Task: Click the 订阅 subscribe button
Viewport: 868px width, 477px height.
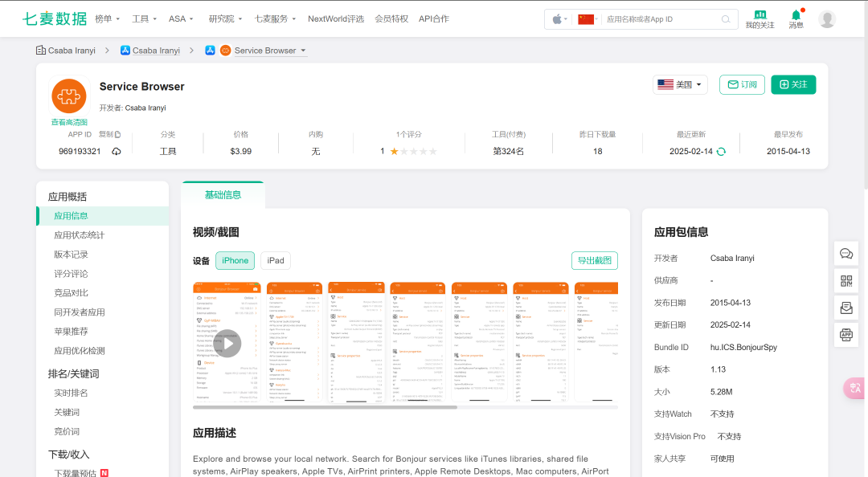Action: click(742, 84)
